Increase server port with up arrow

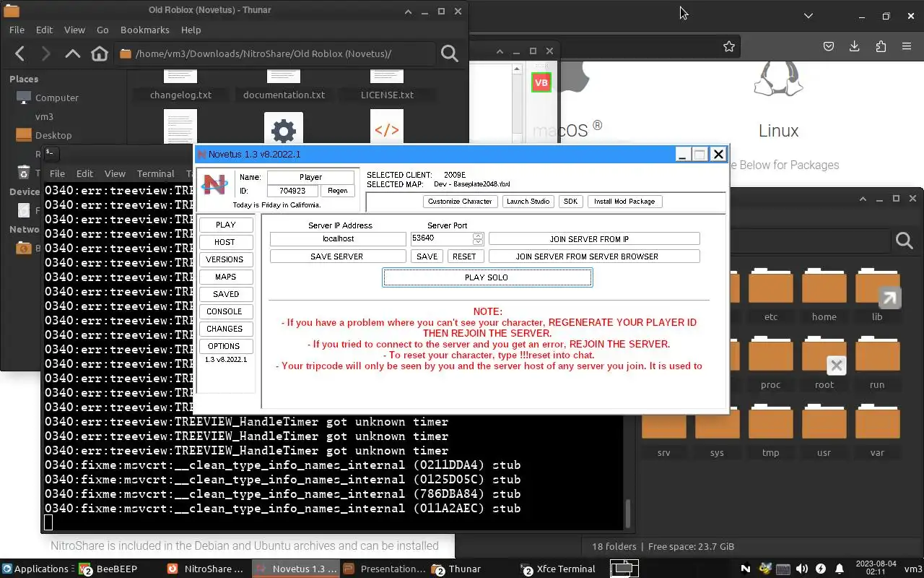[x=478, y=236]
